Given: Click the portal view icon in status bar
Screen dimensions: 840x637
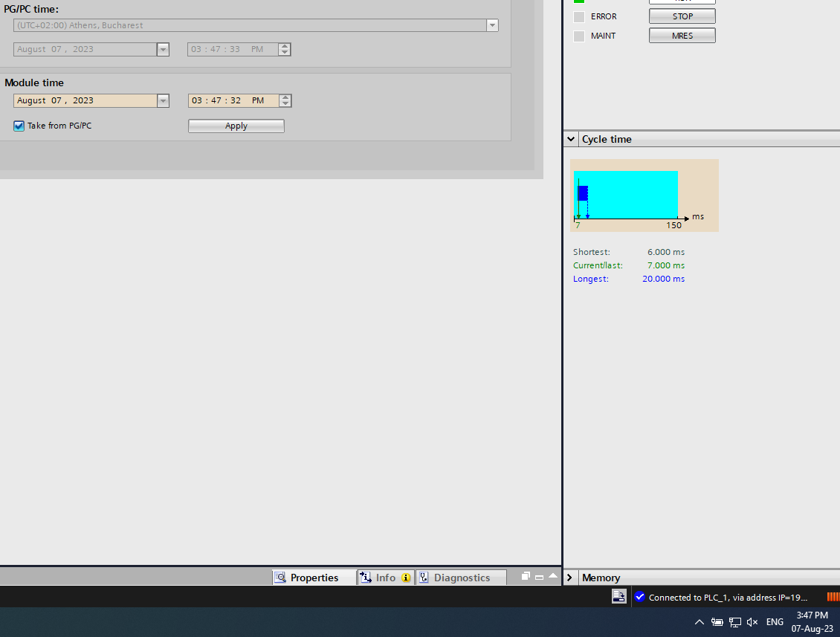Looking at the screenshot, I should click(618, 596).
